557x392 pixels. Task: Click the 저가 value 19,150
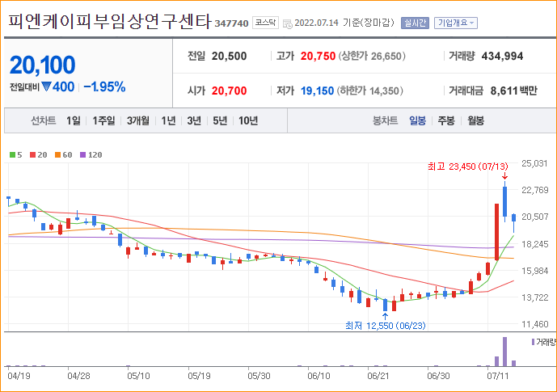[x=317, y=91]
